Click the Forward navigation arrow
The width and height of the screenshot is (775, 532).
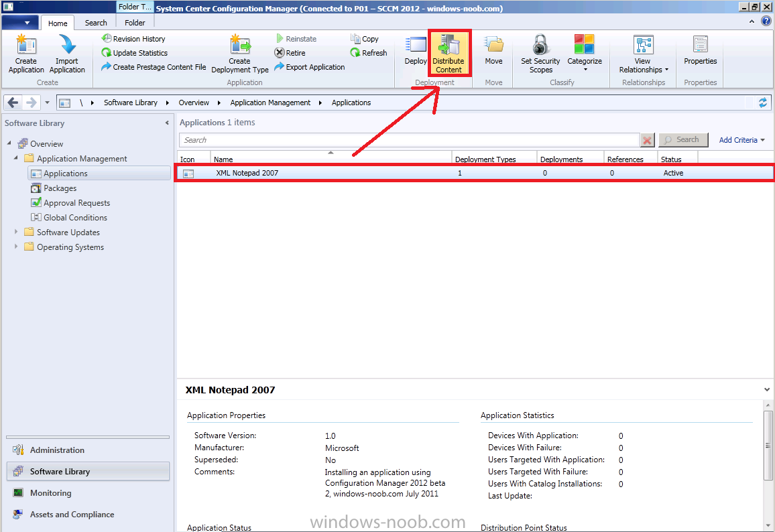[31, 103]
